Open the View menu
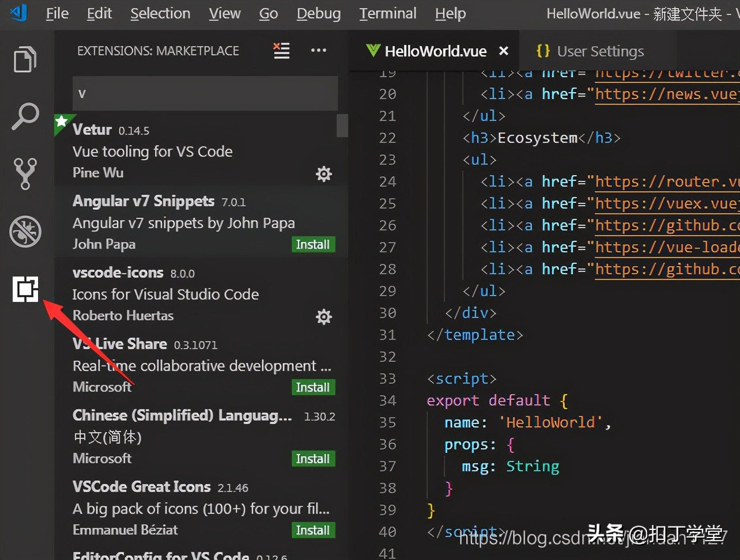The image size is (740, 560). tap(225, 13)
